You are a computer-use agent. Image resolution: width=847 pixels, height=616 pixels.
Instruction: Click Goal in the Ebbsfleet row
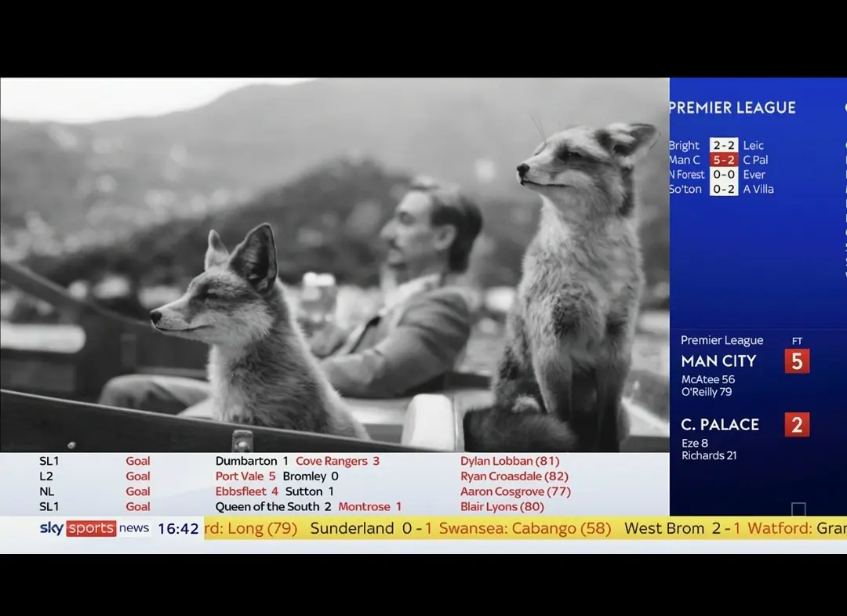pos(138,491)
